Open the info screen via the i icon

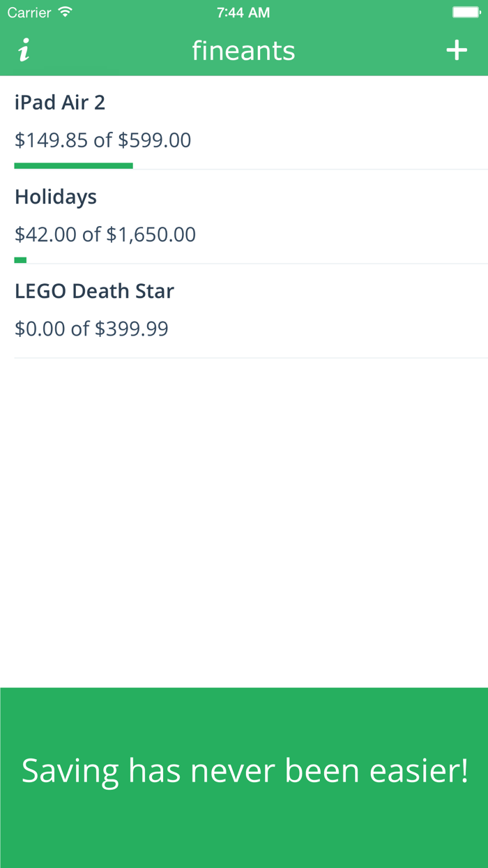(x=24, y=50)
